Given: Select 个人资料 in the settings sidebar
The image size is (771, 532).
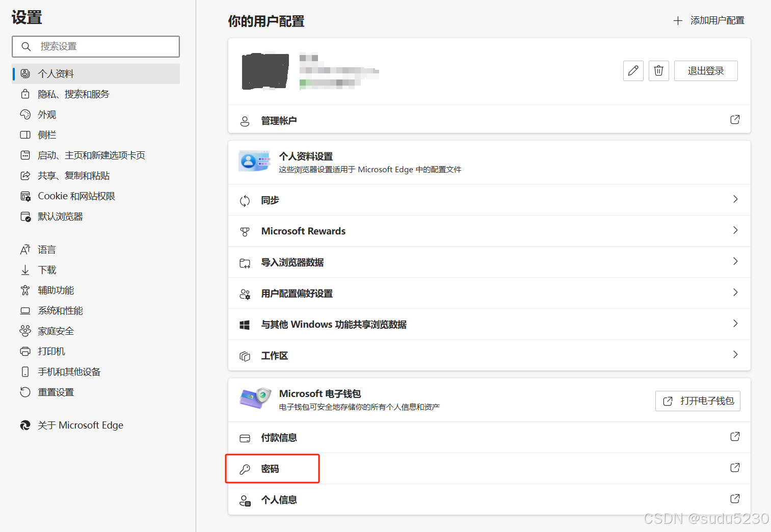Looking at the screenshot, I should [96, 74].
